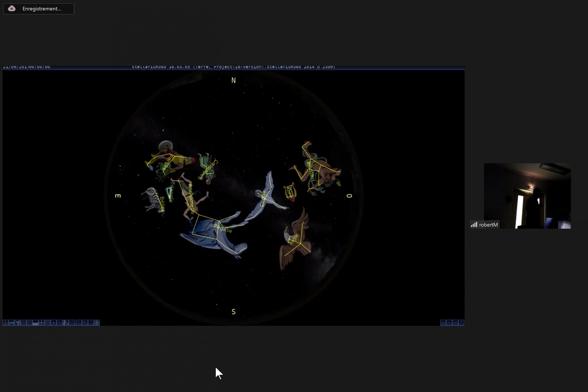Click the 'Aigle' constellation label

click(x=294, y=239)
